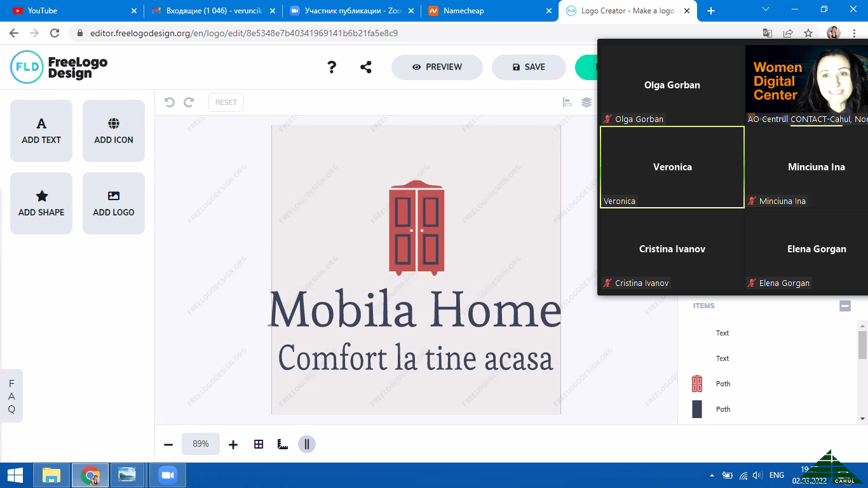Viewport: 868px width, 488px height.
Task: Switch to the YouTube browser tab
Action: tap(70, 11)
